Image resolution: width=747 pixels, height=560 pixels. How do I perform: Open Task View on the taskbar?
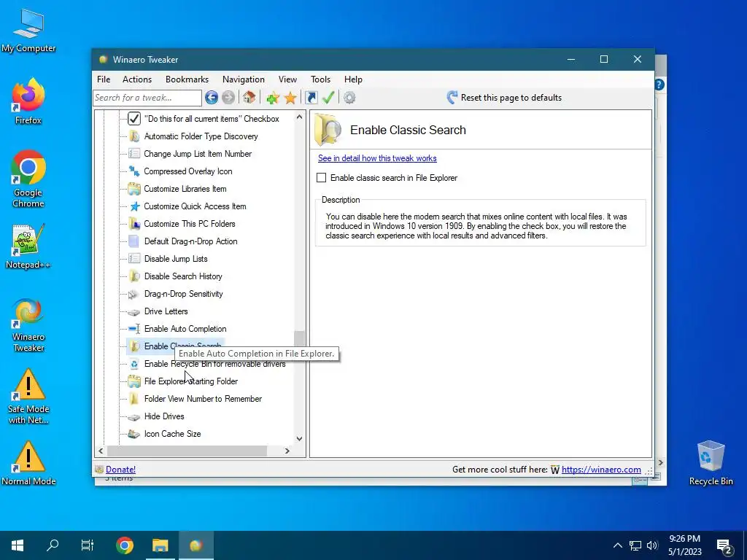tap(88, 545)
